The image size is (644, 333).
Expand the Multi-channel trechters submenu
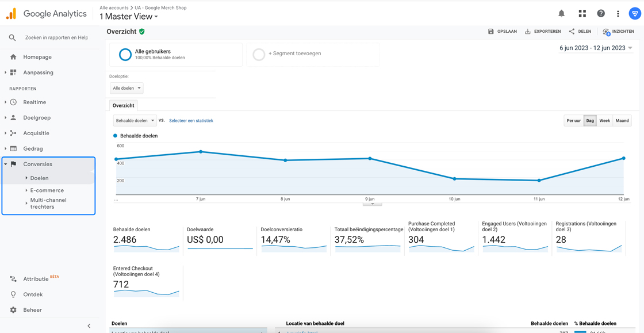[26, 203]
